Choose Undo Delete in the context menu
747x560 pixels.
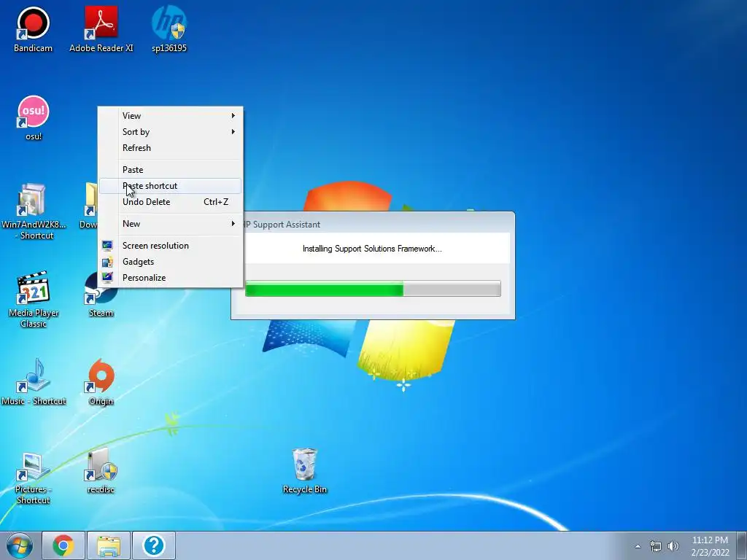point(171,202)
